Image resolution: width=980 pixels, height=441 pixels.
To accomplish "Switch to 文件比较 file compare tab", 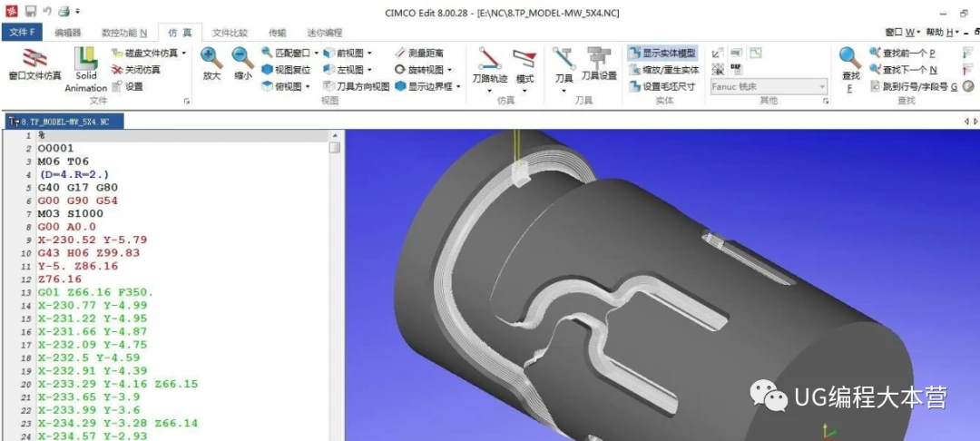I will [x=230, y=33].
